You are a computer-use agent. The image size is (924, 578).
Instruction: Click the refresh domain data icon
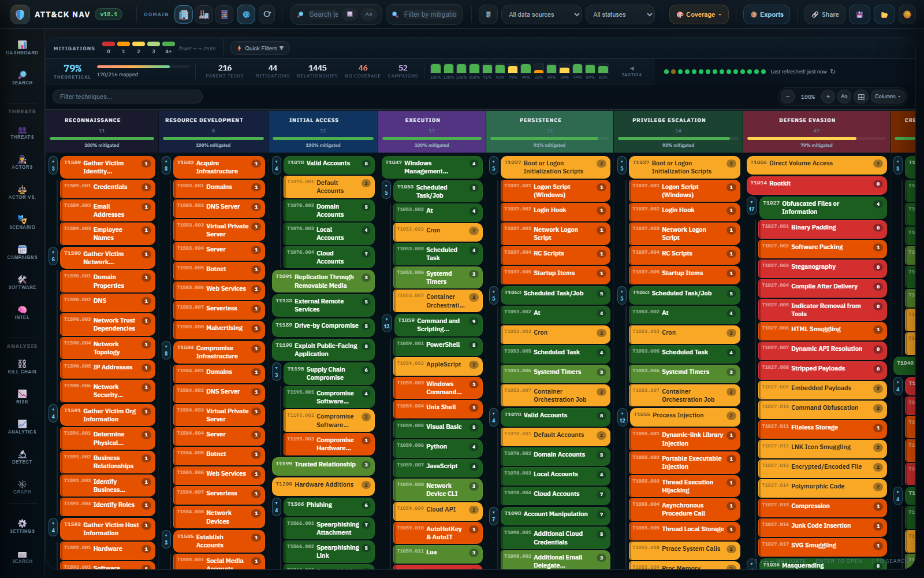click(266, 14)
